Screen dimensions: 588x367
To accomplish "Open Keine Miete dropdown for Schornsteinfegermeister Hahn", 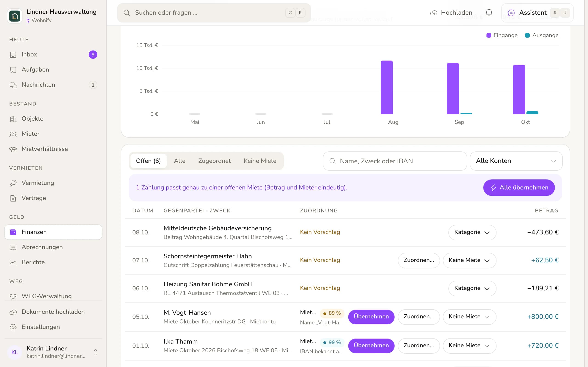I will pyautogui.click(x=469, y=260).
